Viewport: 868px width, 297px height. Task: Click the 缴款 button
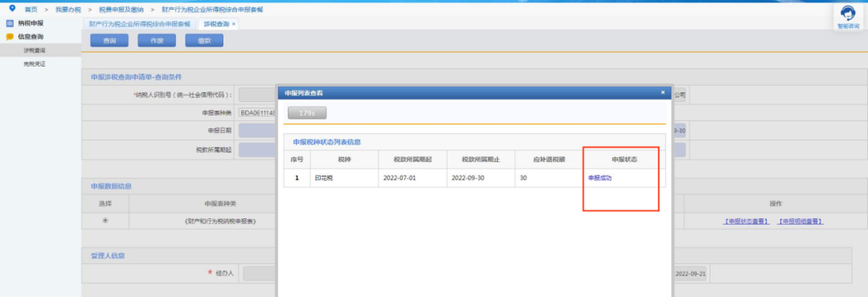[x=204, y=40]
